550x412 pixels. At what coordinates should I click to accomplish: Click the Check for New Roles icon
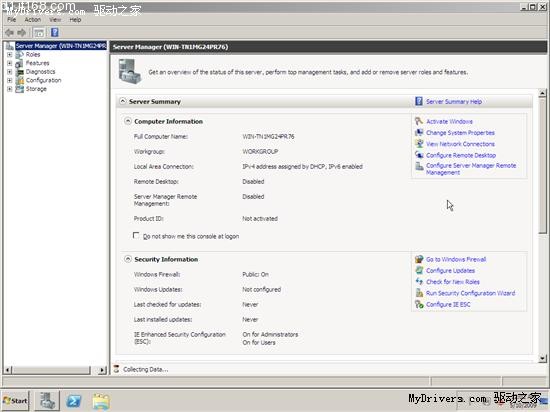(419, 282)
